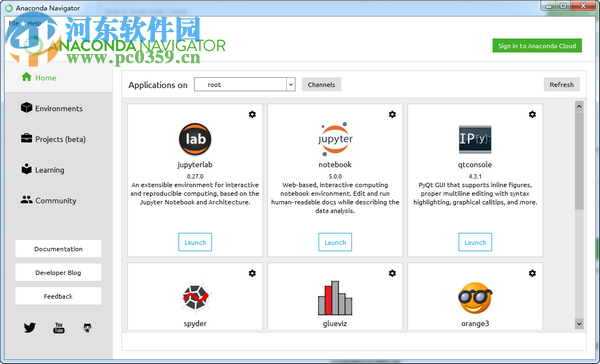The image size is (600, 364).
Task: Click the Refresh button
Action: (x=562, y=85)
